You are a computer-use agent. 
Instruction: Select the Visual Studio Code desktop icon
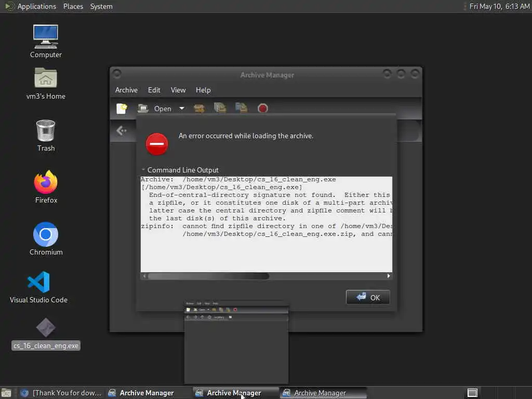pos(38,287)
